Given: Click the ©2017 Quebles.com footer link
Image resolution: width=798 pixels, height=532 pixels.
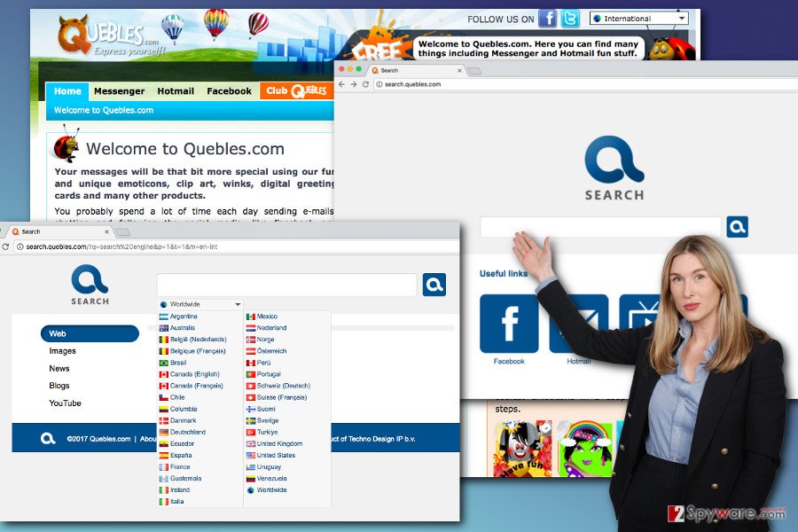Looking at the screenshot, I should [x=98, y=439].
